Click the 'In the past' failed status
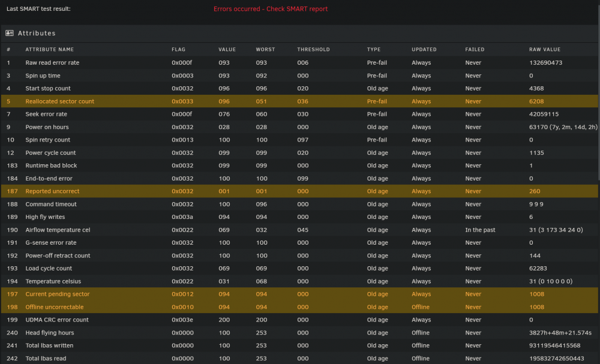Screen dimensions: 600x364 click(480, 230)
